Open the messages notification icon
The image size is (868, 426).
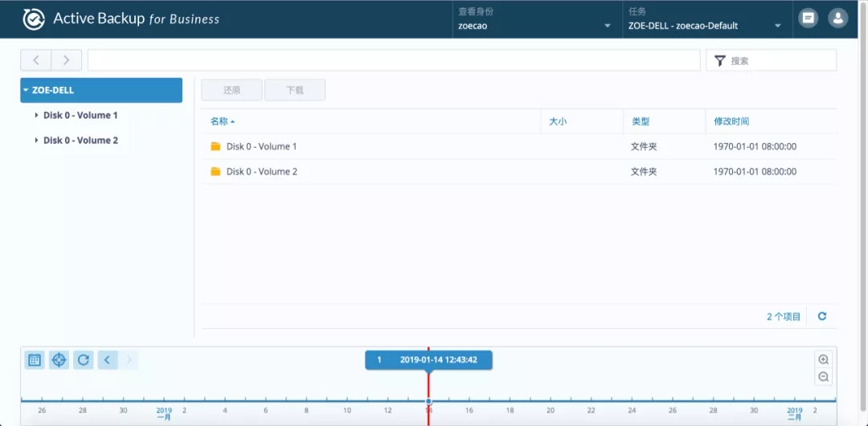click(x=809, y=18)
